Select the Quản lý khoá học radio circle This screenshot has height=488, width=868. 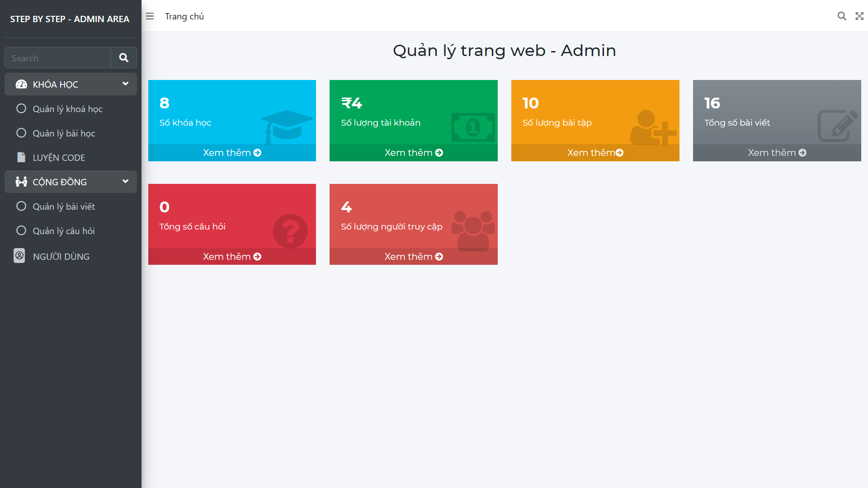click(21, 108)
